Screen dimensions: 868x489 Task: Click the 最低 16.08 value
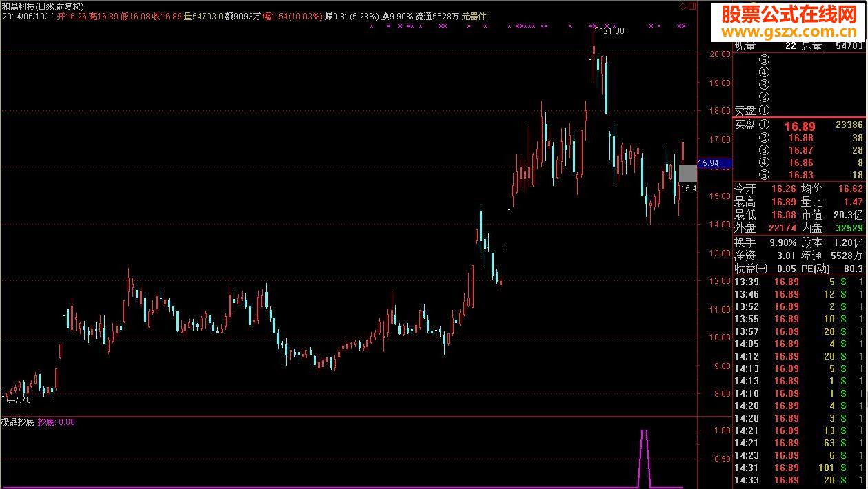click(x=783, y=215)
